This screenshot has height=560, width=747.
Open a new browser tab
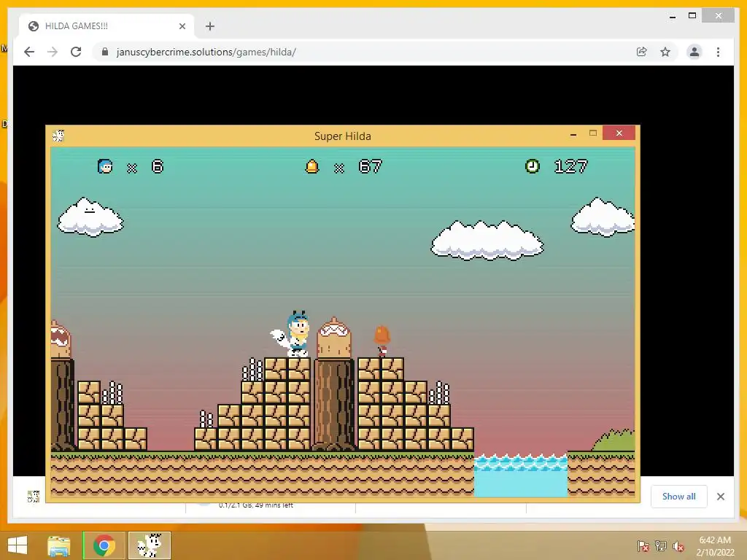pyautogui.click(x=210, y=26)
